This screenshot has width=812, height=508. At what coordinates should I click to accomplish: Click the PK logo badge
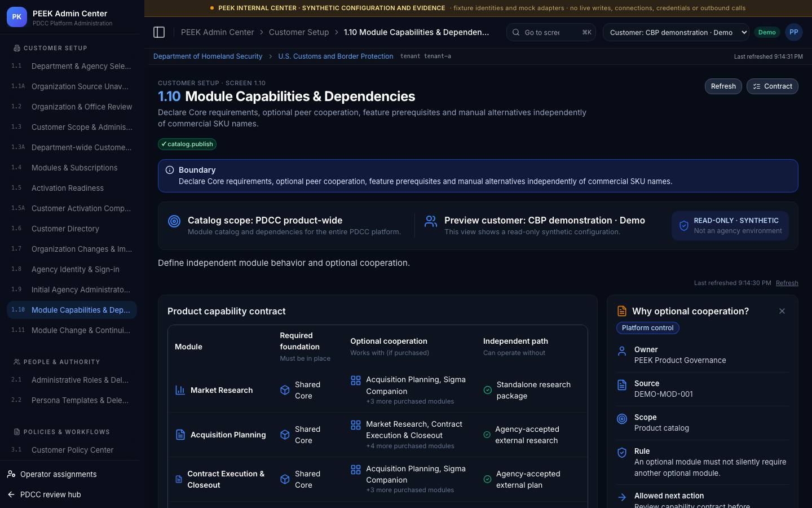point(17,17)
